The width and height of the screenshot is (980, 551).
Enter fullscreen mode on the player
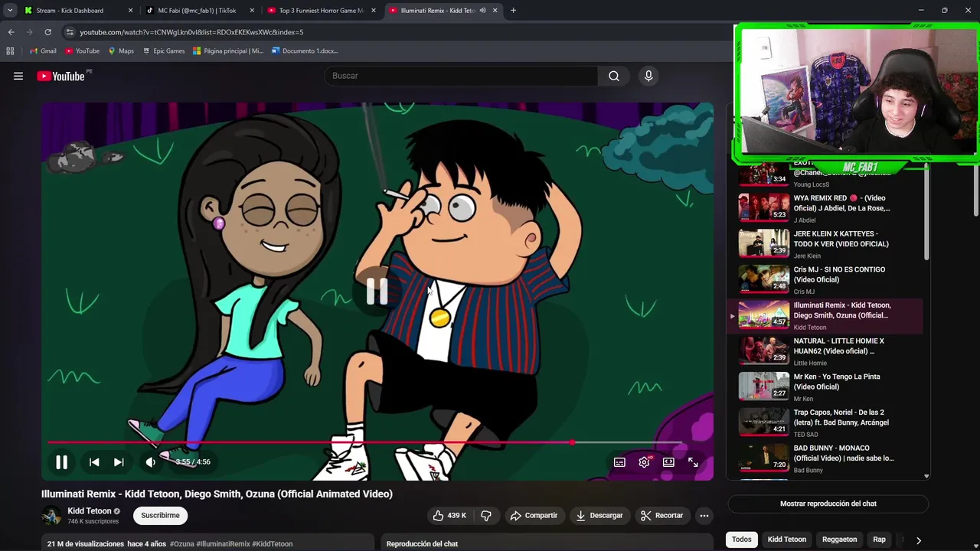(x=693, y=462)
